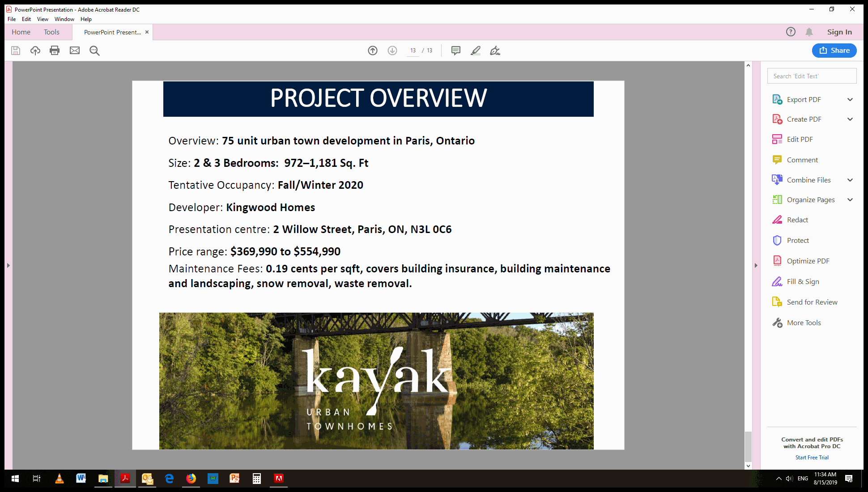Open VLC media player from taskbar

pos(59,479)
